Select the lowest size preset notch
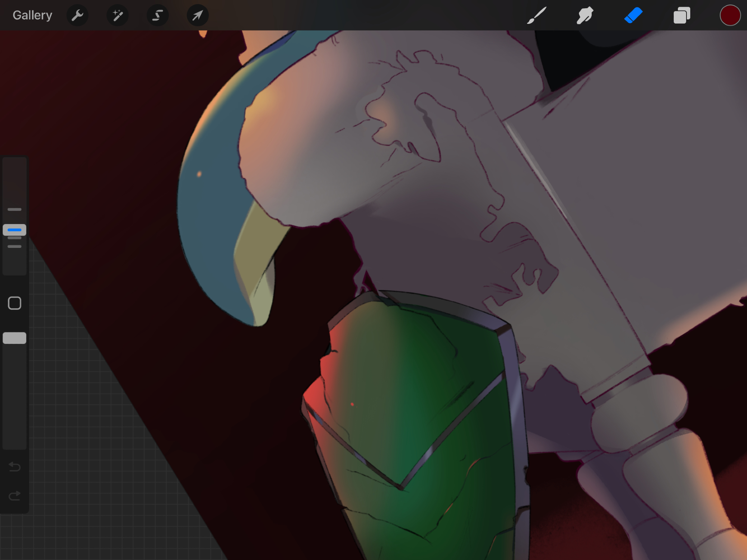 [x=15, y=246]
